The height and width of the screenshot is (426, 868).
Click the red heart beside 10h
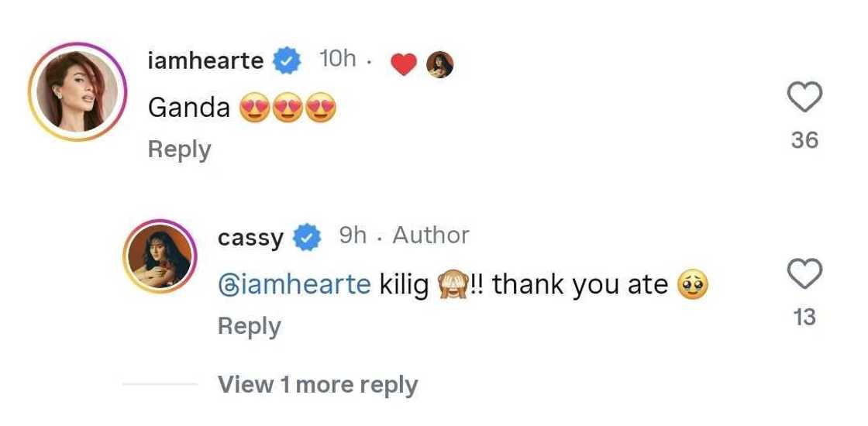403,66
